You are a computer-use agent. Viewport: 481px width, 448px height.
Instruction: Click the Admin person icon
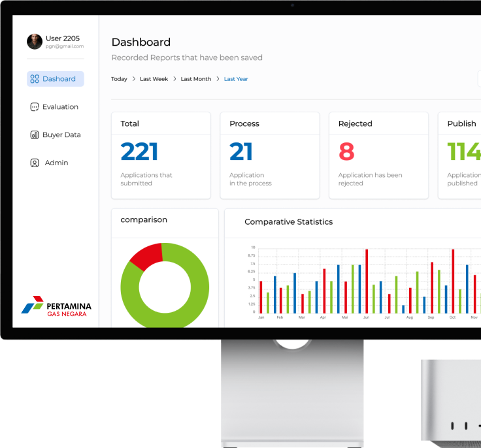click(35, 163)
